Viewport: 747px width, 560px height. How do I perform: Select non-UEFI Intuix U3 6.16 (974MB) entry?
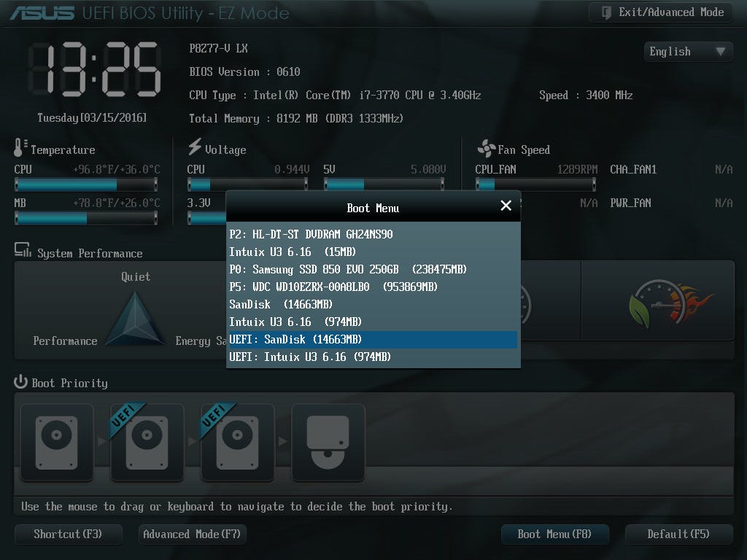click(x=373, y=322)
